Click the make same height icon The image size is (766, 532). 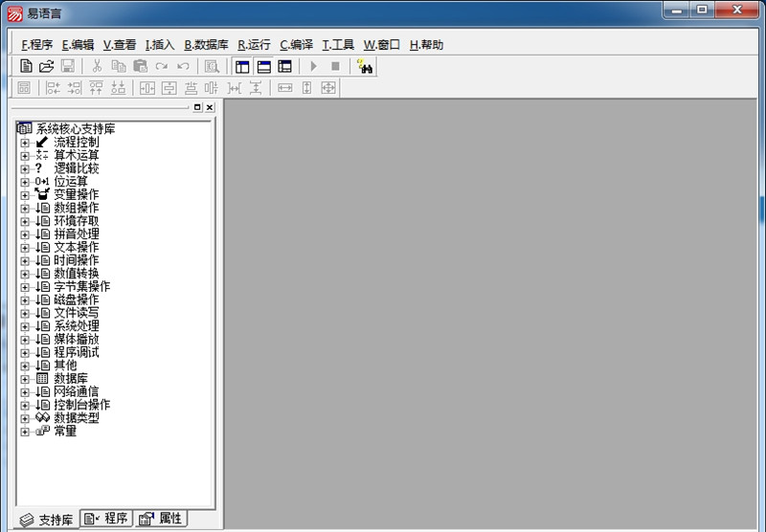tap(306, 88)
